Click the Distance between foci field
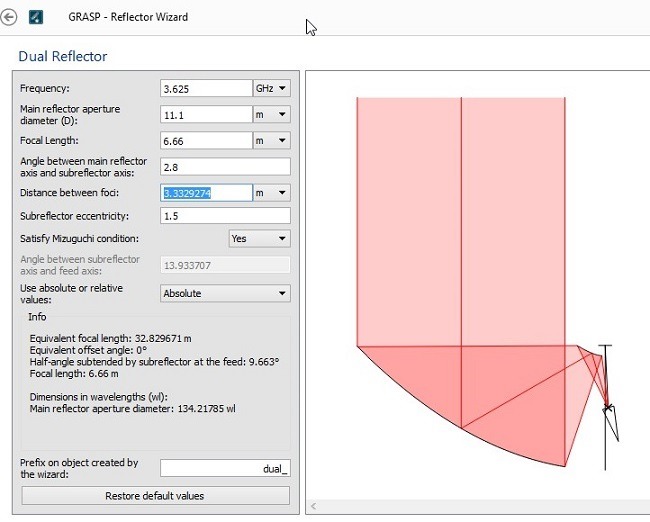The height and width of the screenshot is (522, 650). point(206,192)
